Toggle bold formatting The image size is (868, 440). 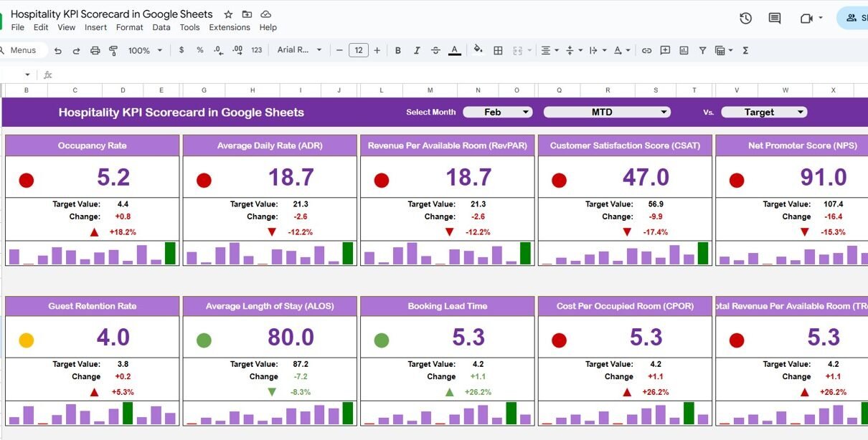tap(397, 50)
